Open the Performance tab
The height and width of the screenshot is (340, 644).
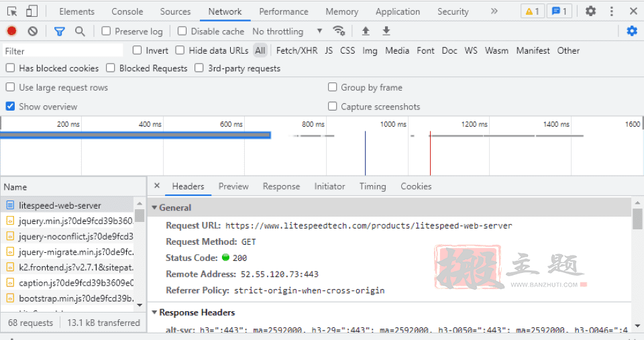click(284, 11)
